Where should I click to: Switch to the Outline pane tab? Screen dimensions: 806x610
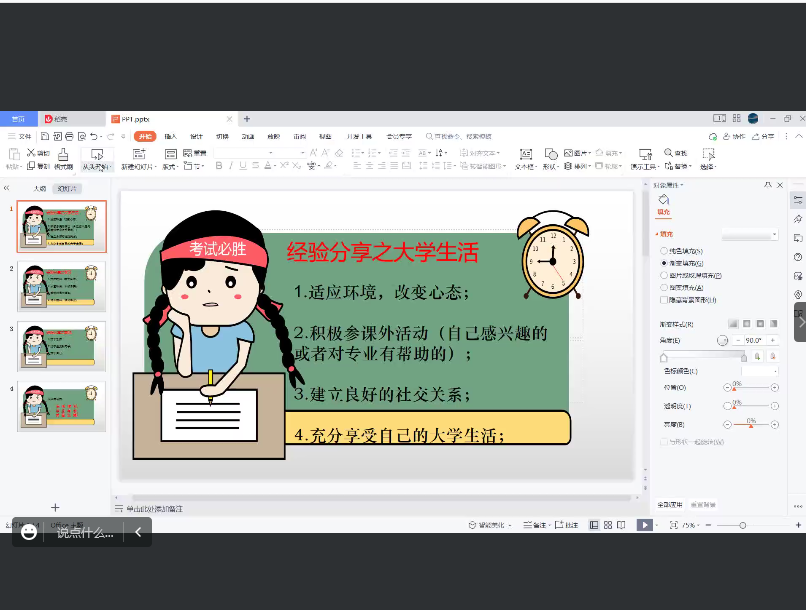pyautogui.click(x=39, y=188)
